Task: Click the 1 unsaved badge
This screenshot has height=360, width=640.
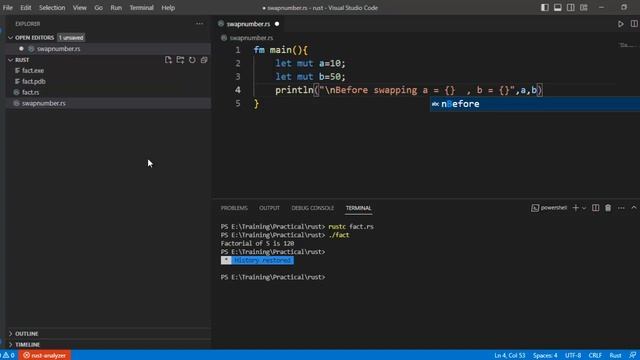Action: click(x=71, y=38)
